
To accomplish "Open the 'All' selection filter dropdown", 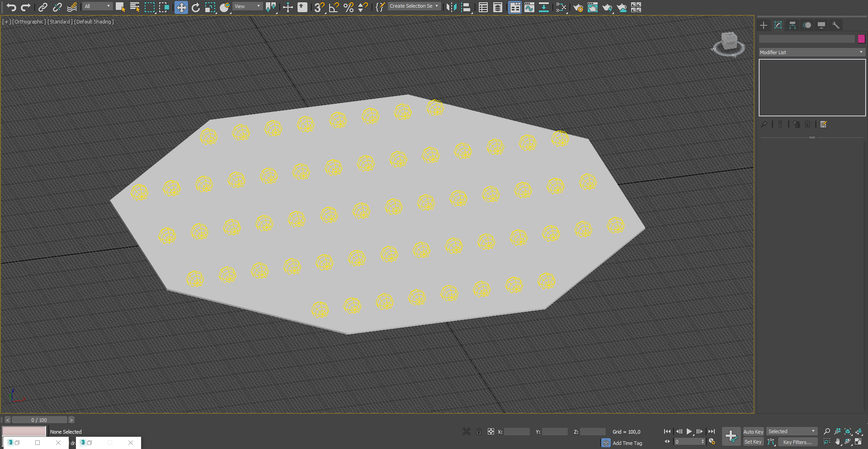I will (x=97, y=6).
